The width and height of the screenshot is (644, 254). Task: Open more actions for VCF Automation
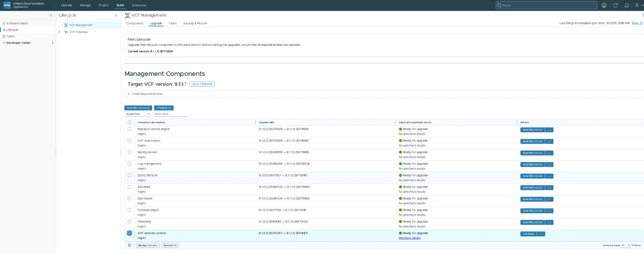point(549,142)
